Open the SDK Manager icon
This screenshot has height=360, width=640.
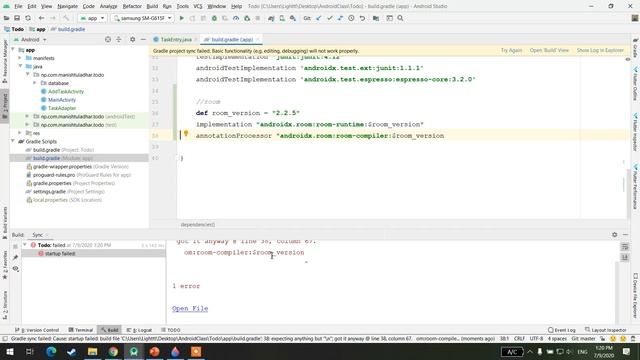click(x=293, y=18)
